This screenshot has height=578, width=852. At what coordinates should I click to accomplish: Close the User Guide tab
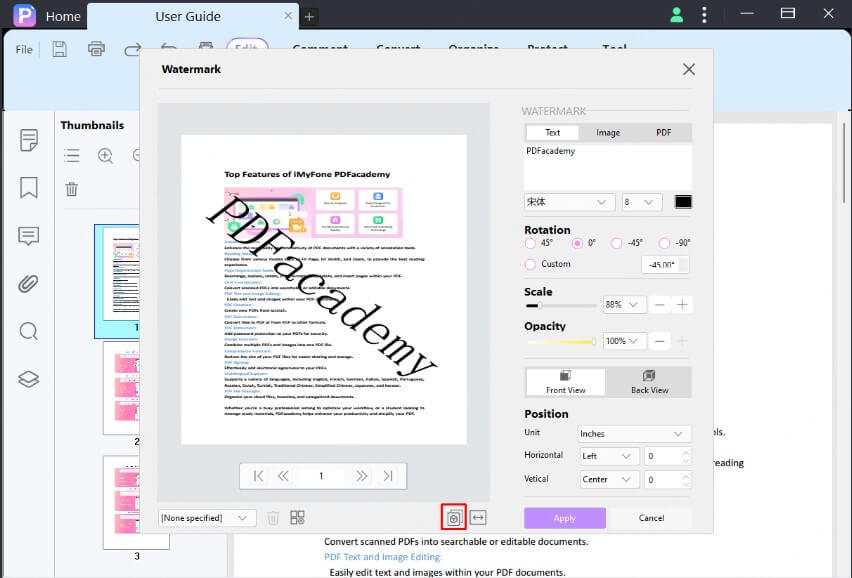tap(288, 16)
